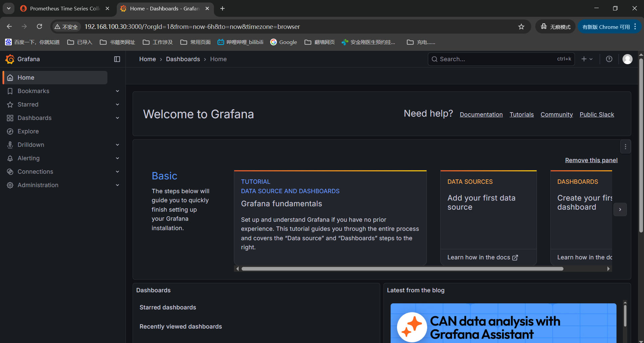This screenshot has width=644, height=343.
Task: Open Explore in the sidebar
Action: [x=28, y=131]
